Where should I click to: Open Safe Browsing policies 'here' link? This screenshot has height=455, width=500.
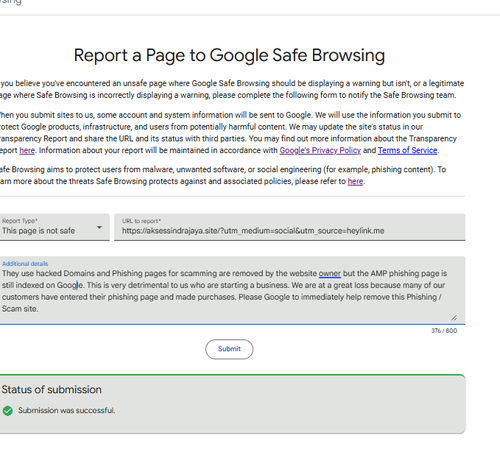click(355, 181)
